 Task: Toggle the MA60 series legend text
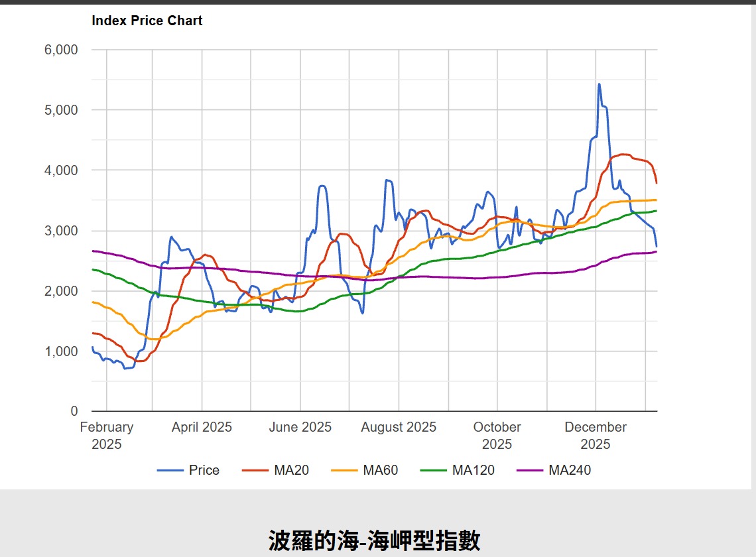pos(380,470)
